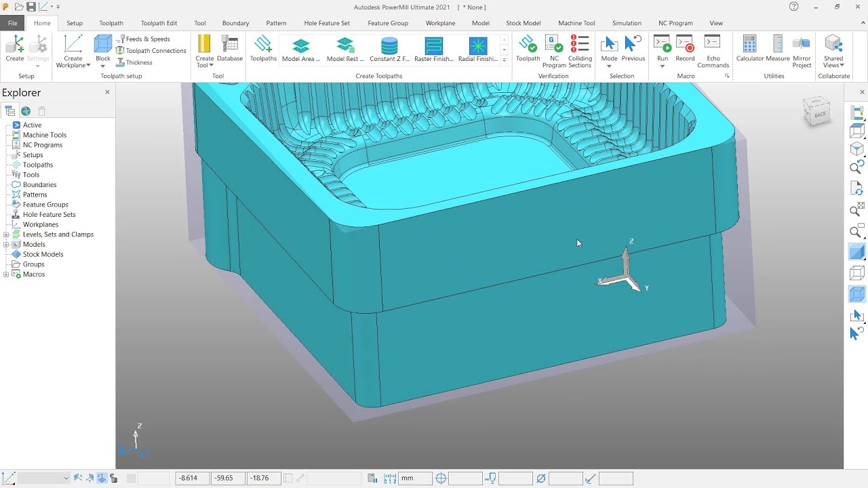Expand the Run macro dropdown
This screenshot has height=488, width=868.
pos(663,66)
